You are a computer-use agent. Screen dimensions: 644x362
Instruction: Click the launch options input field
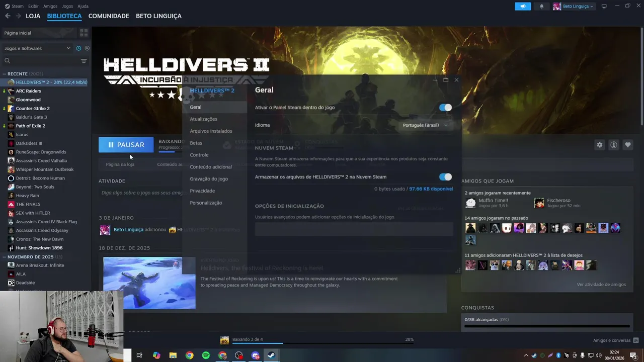[354, 229]
